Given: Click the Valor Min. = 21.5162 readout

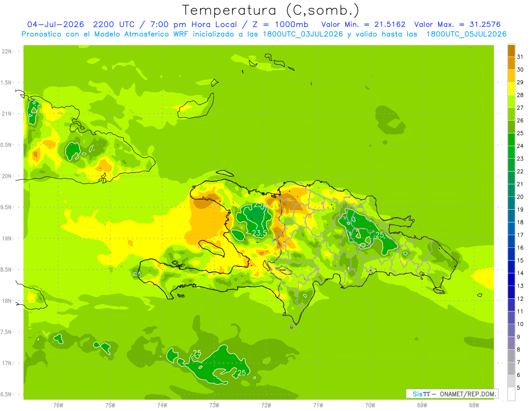Looking at the screenshot, I should click(x=363, y=24).
